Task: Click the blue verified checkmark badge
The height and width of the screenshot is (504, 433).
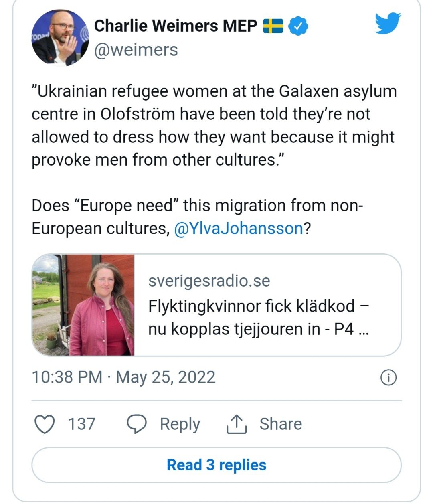Action: (298, 26)
